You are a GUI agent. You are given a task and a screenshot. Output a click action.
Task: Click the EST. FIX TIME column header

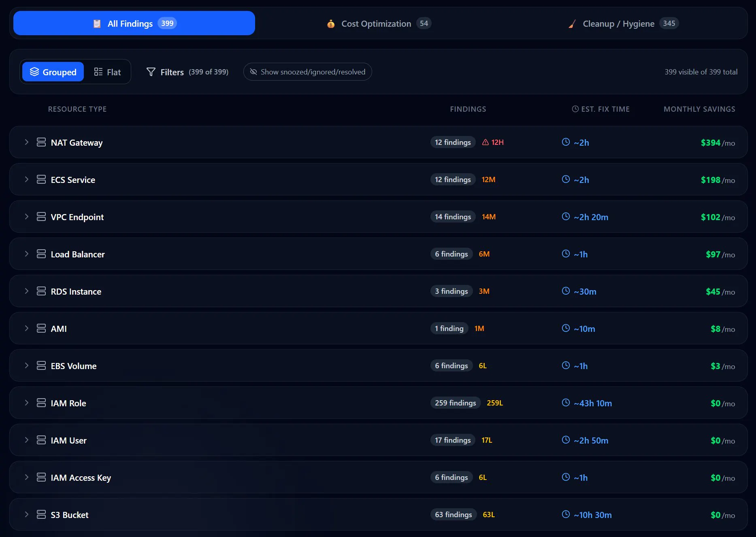coord(601,109)
